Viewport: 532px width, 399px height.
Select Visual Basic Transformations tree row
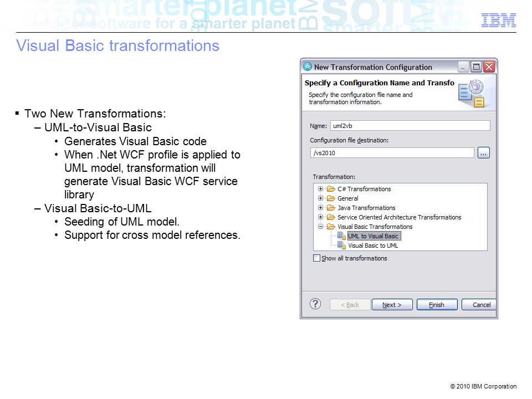(x=375, y=227)
